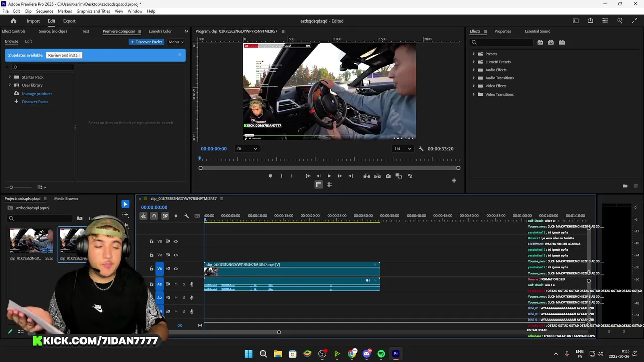Mark Out point in the Program Monitor
This screenshot has width=644, height=362.
coord(291,176)
